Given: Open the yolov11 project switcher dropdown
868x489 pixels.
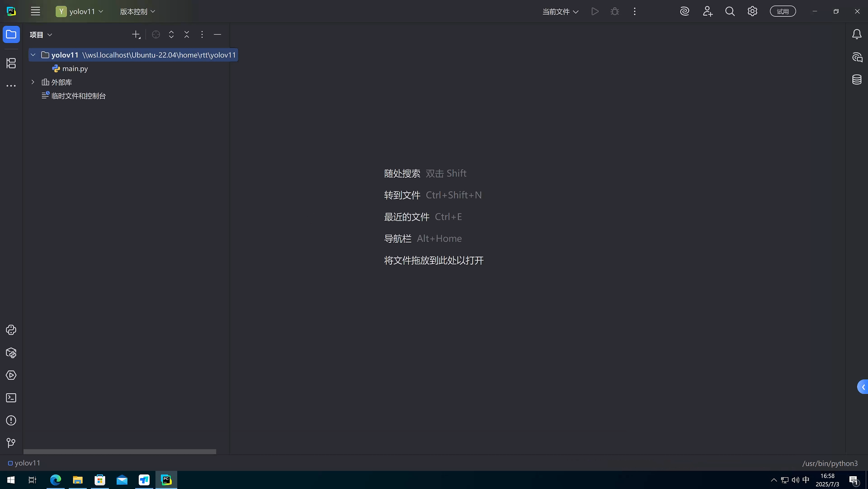Looking at the screenshot, I should tap(80, 11).
